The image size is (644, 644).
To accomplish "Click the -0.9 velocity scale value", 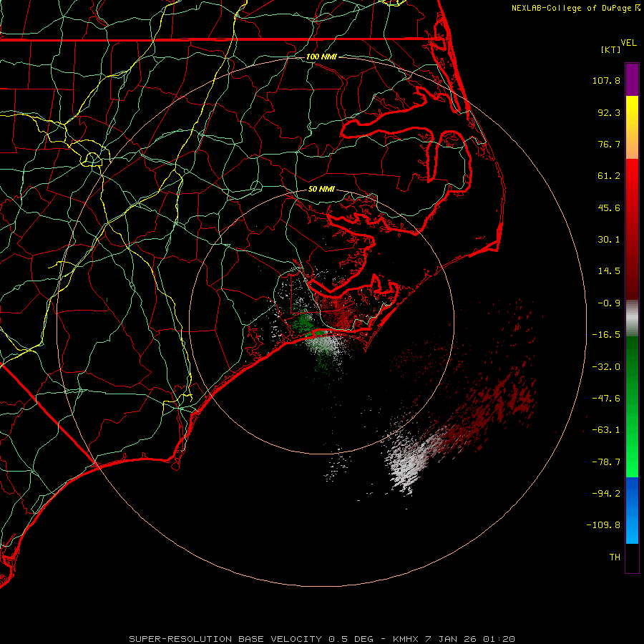I will tap(609, 303).
